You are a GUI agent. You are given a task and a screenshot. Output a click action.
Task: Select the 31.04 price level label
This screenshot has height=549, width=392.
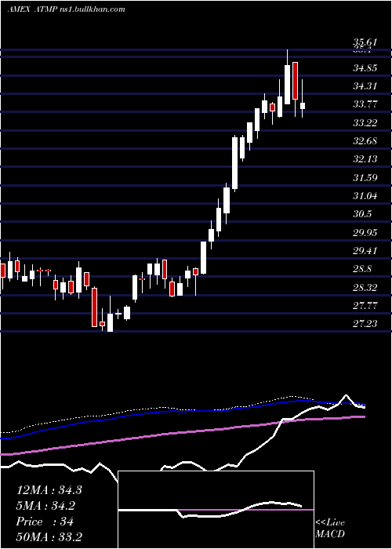coord(365,196)
